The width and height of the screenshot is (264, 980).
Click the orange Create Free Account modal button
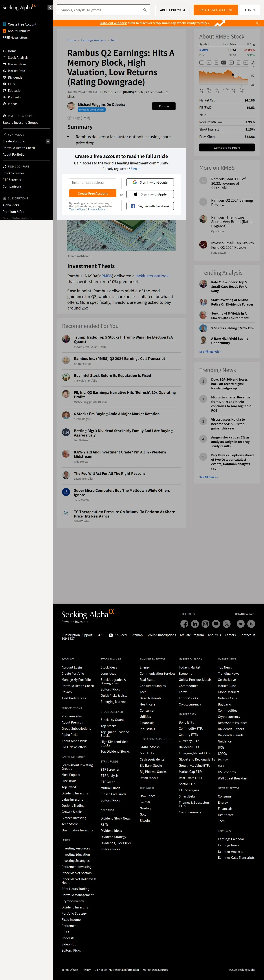[93, 193]
